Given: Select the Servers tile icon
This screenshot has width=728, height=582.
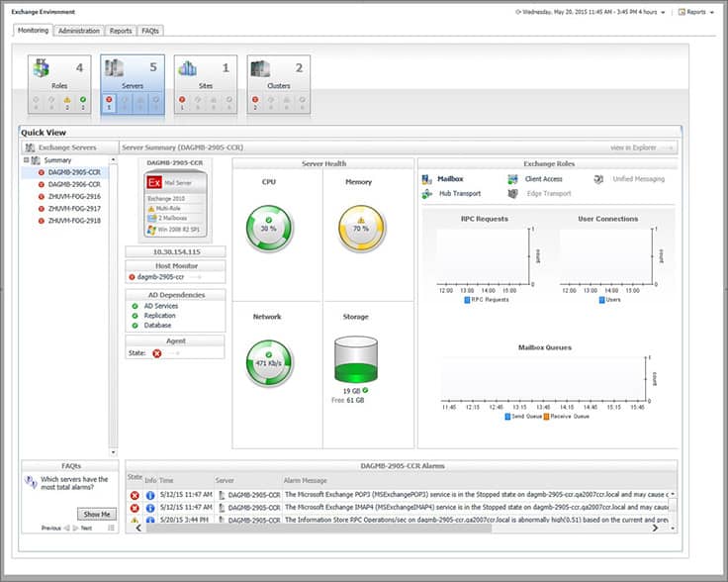Looking at the screenshot, I should (114, 68).
